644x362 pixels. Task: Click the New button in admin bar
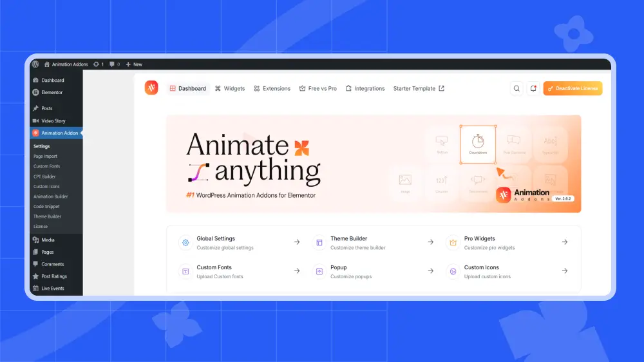pos(134,64)
